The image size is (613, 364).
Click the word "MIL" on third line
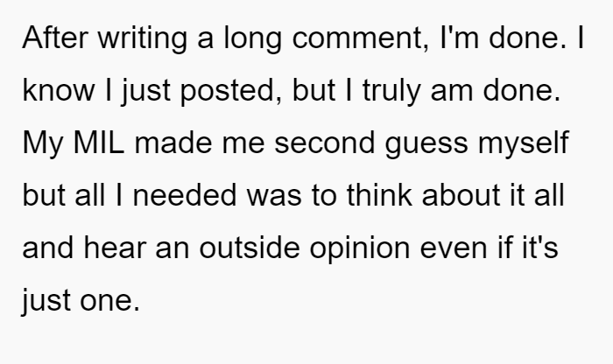pyautogui.click(x=99, y=143)
